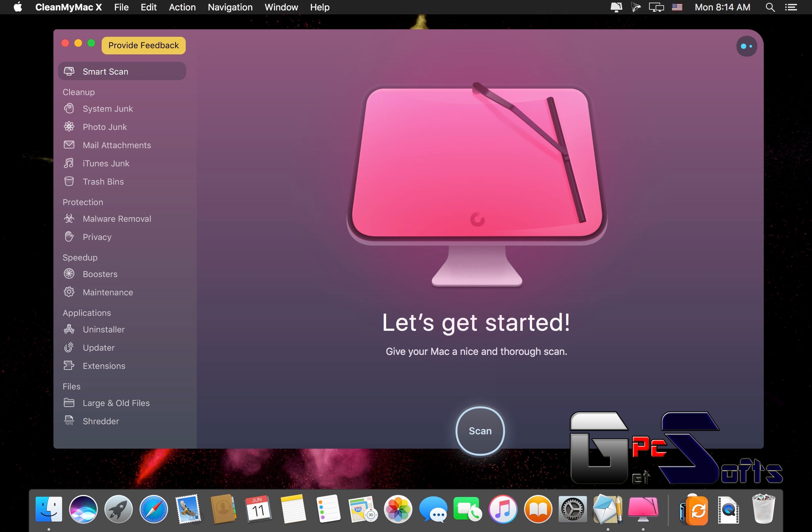The width and height of the screenshot is (812, 532).
Task: Open Launchpad rocket in Dock
Action: point(118,509)
